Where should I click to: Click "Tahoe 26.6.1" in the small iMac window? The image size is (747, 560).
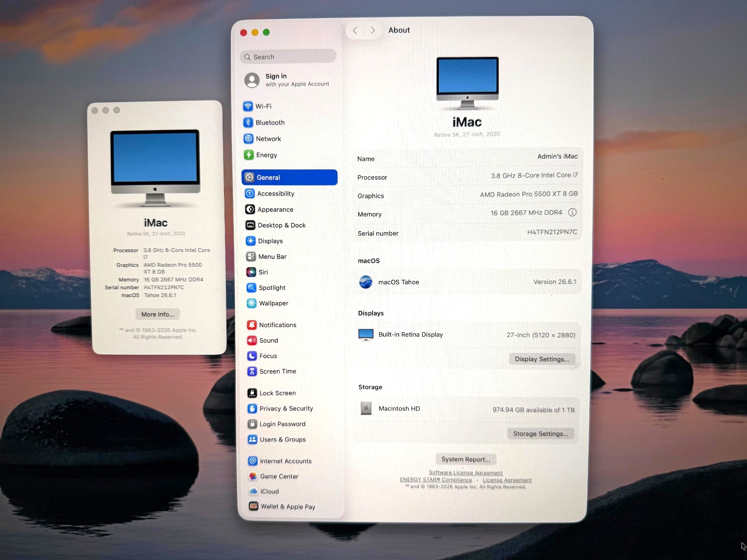160,295
